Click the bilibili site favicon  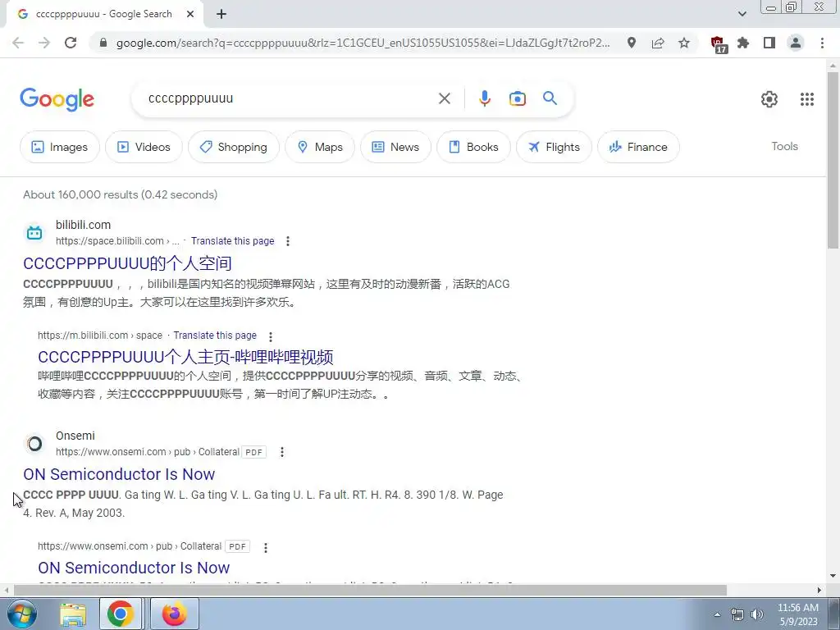(34, 232)
